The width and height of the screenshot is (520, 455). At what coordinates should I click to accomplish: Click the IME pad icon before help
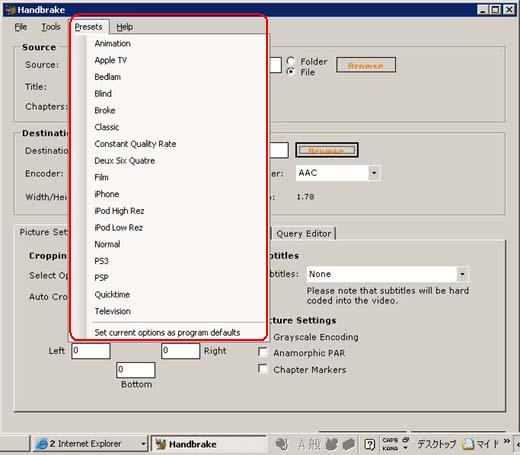point(349,444)
